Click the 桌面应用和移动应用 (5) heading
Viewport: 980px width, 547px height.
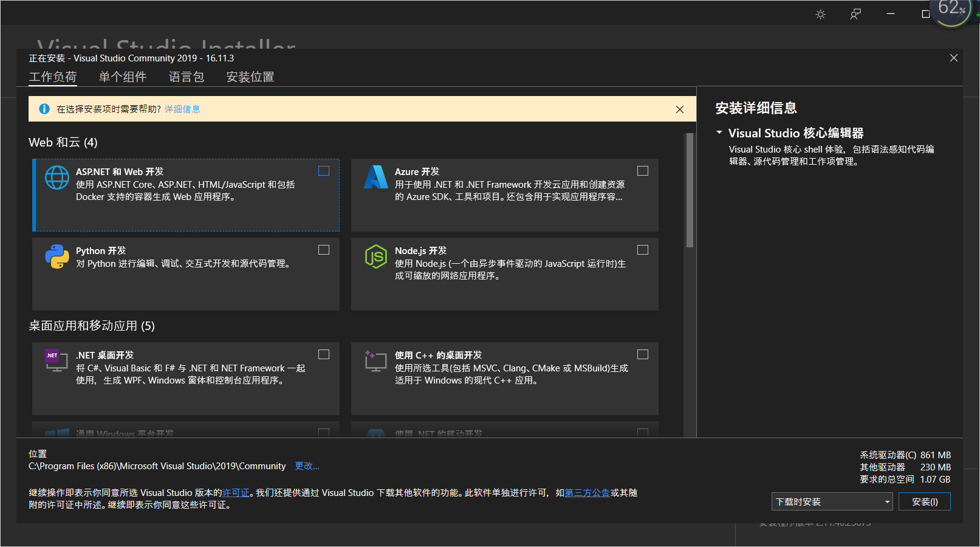tap(92, 326)
